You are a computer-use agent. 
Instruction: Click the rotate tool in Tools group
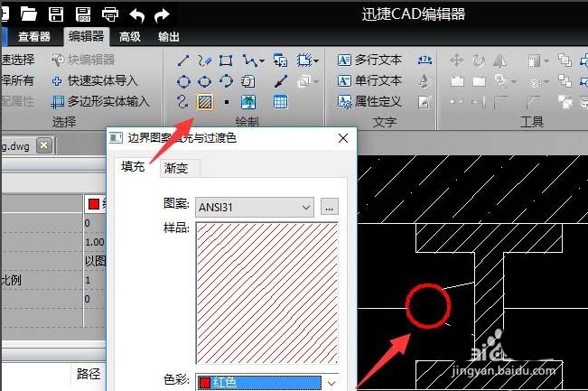pyautogui.click(x=479, y=60)
